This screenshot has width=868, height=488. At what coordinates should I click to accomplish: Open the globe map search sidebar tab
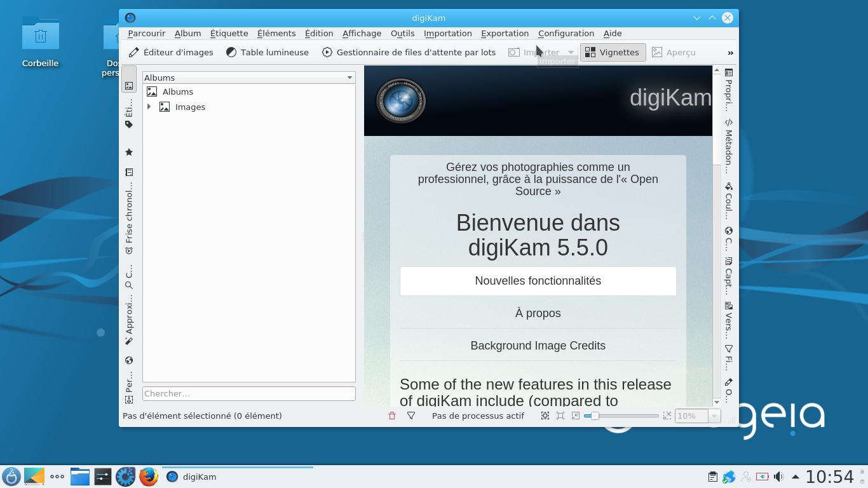click(x=129, y=360)
